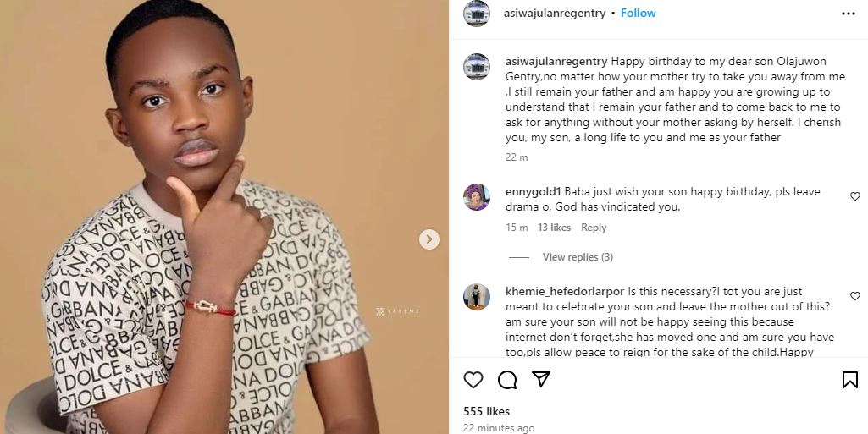This screenshot has width=868, height=434.
Task: Open khemie_hefedorlarpor's avatar
Action: pyautogui.click(x=477, y=297)
